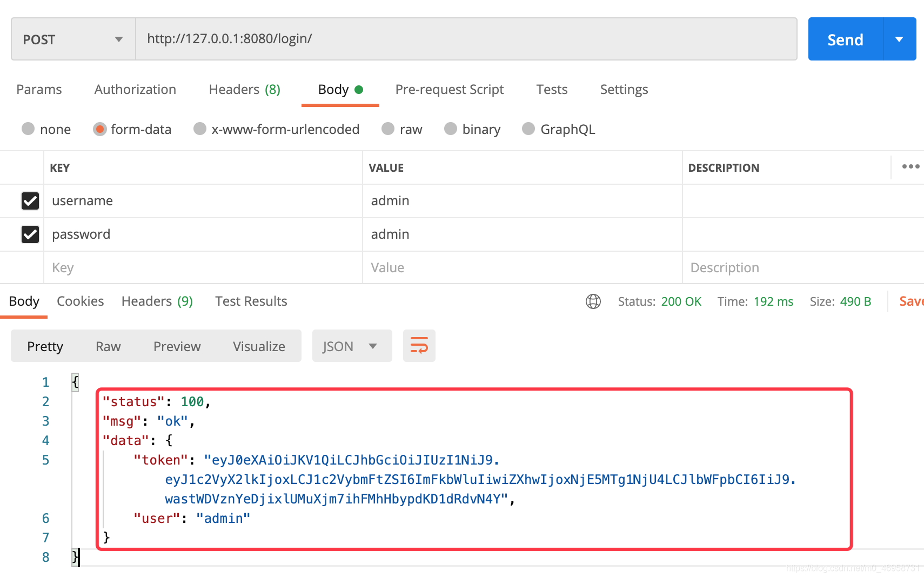This screenshot has width=924, height=578.
Task: Select the Preview view button
Action: coord(177,346)
